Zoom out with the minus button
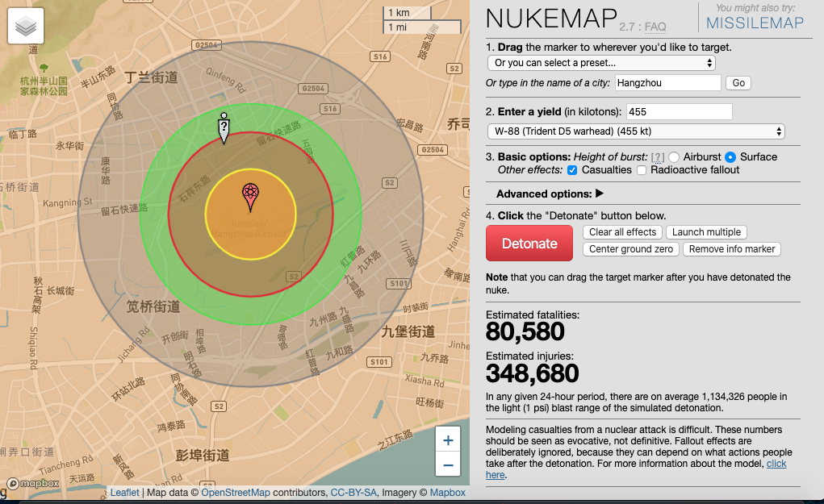 (448, 464)
